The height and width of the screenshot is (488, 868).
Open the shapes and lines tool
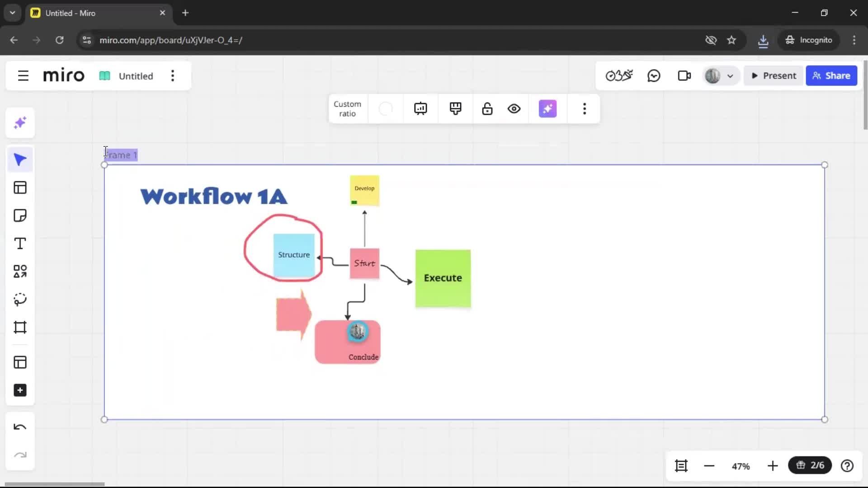coord(20,272)
